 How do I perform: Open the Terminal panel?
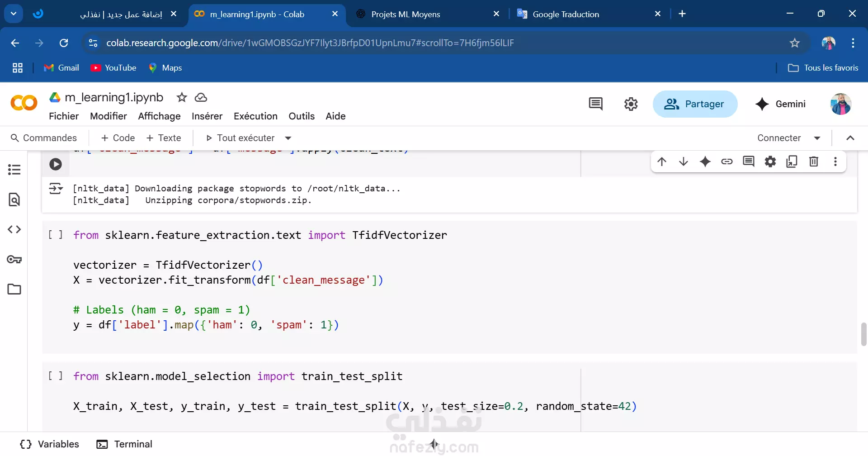125,444
